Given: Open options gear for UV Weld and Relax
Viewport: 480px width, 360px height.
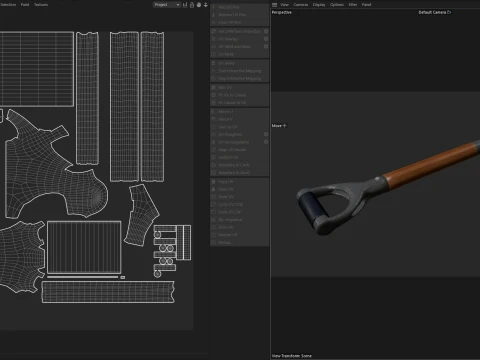Looking at the screenshot, I should pos(266,46).
